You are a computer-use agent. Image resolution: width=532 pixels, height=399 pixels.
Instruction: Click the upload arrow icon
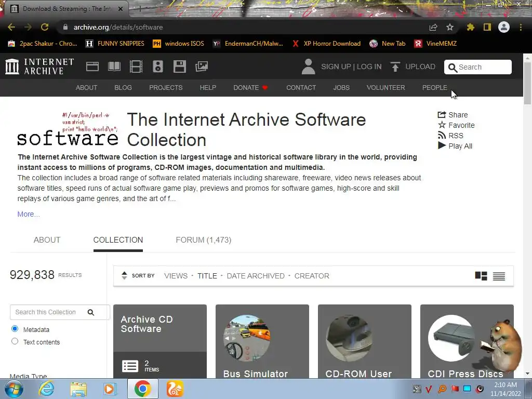395,66
